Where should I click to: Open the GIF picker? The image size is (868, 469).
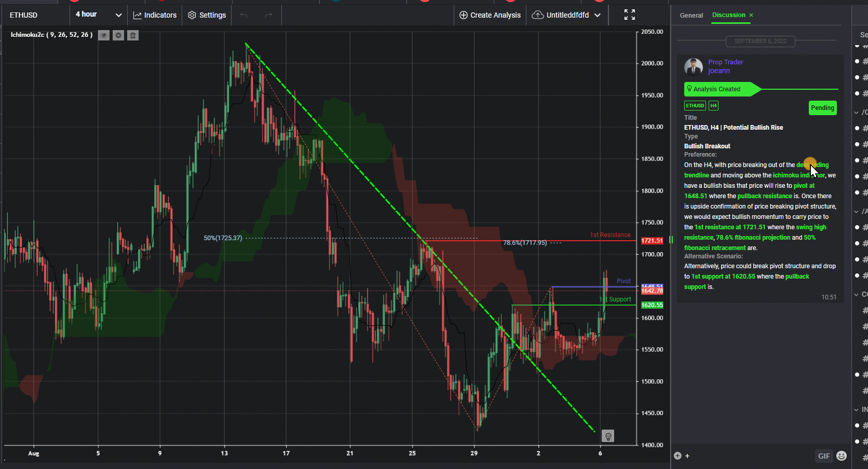click(824, 456)
